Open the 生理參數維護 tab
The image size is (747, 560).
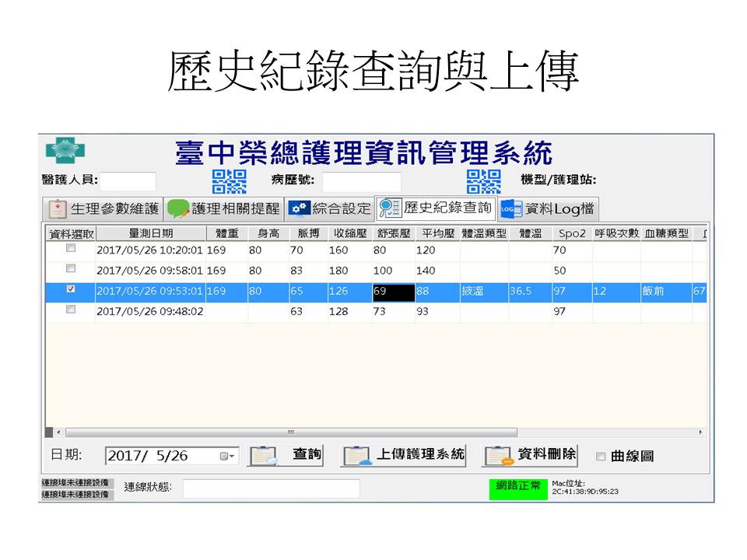click(103, 208)
